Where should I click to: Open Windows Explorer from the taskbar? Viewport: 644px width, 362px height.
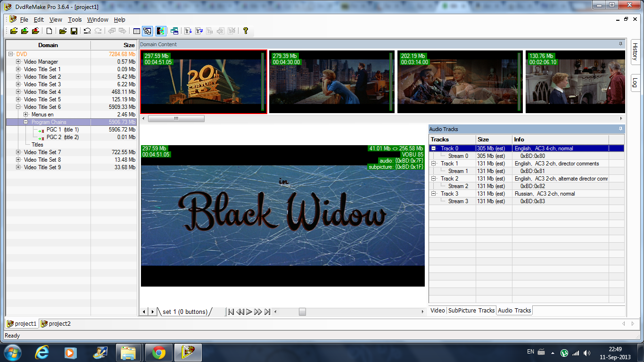tap(129, 352)
